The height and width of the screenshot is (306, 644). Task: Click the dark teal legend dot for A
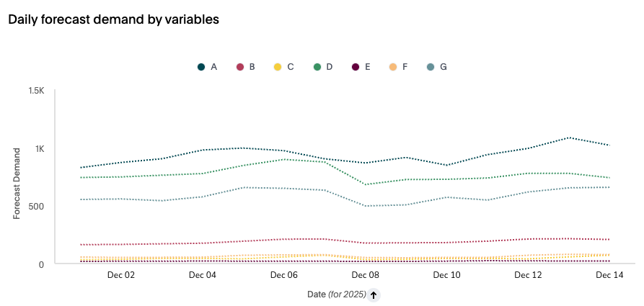[201, 67]
